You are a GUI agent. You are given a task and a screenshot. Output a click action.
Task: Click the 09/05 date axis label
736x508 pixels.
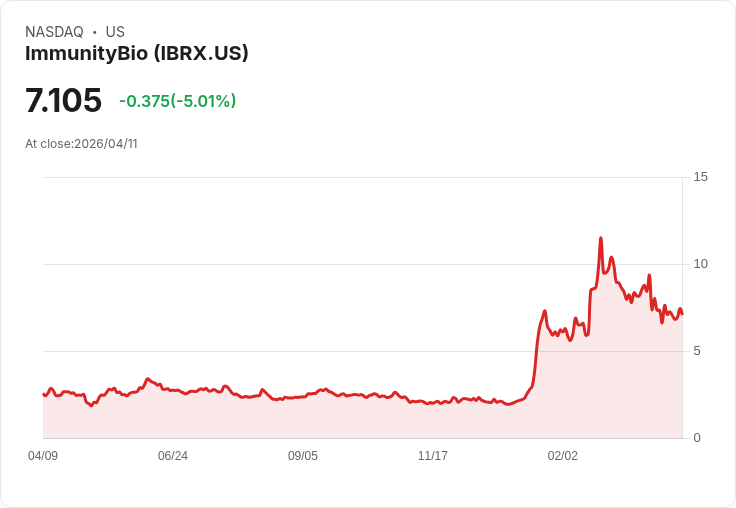click(x=303, y=455)
